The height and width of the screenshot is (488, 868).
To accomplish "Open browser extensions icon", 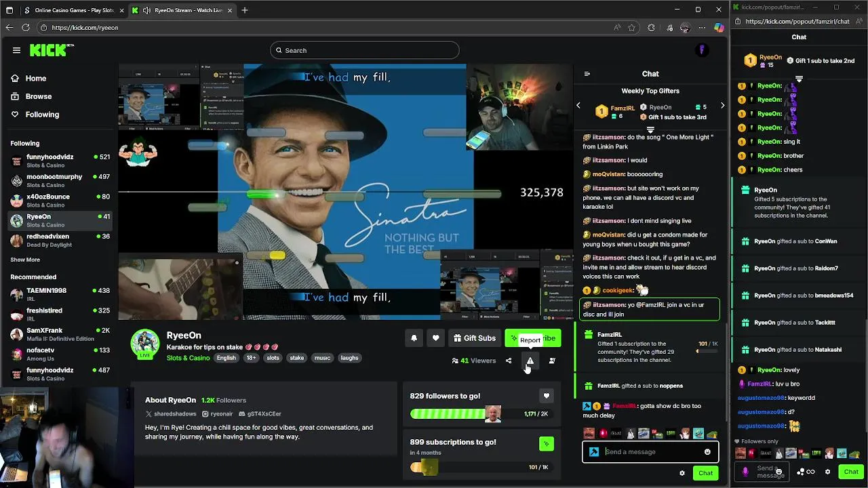I will (652, 28).
